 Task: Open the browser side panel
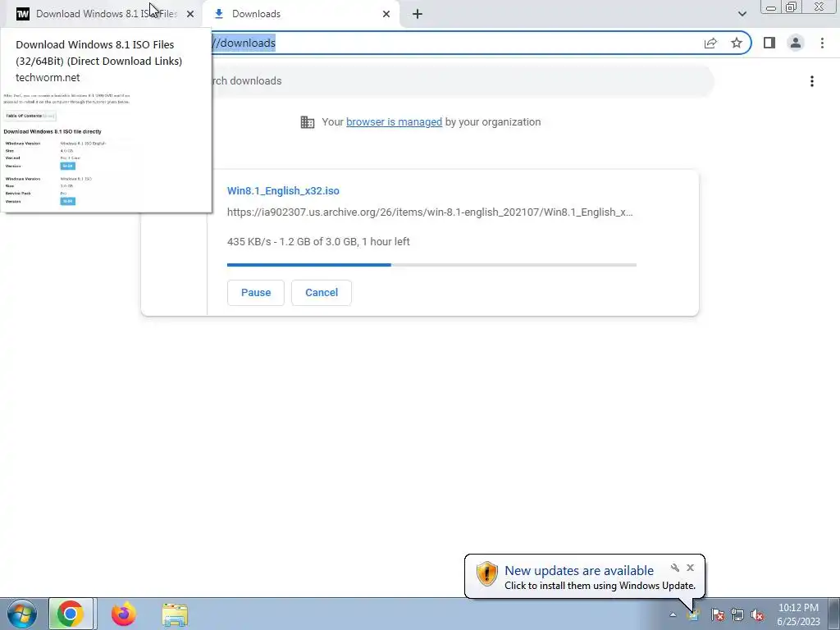(x=769, y=43)
